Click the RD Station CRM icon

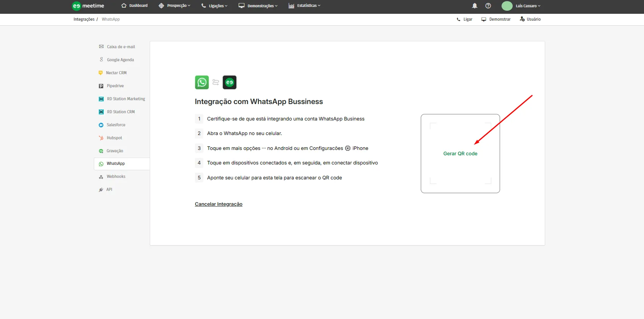tap(101, 112)
